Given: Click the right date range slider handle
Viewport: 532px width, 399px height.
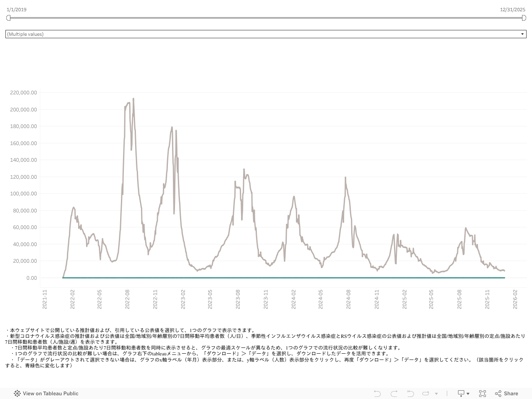Looking at the screenshot, I should point(524,18).
